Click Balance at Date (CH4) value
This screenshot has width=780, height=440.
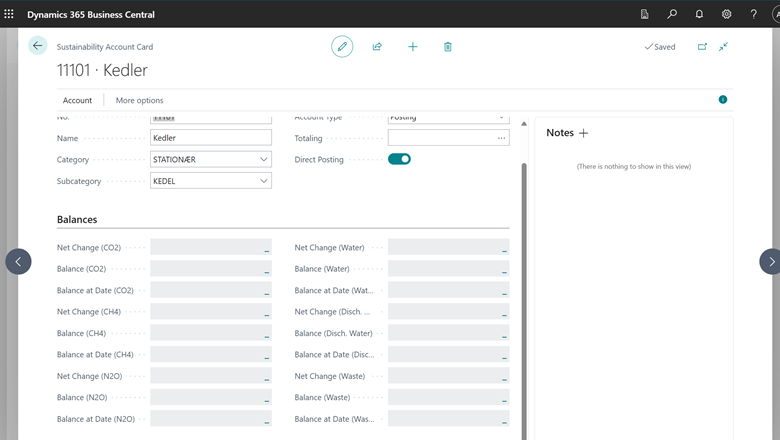tap(211, 354)
